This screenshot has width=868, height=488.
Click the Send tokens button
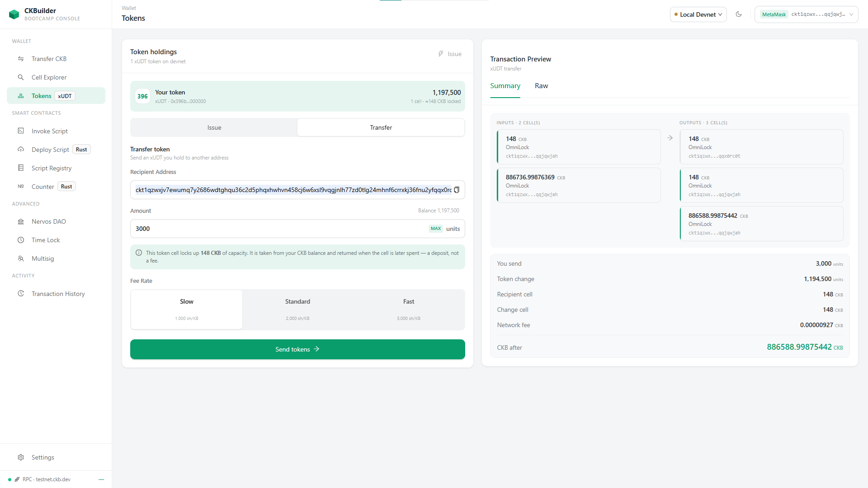click(x=297, y=349)
